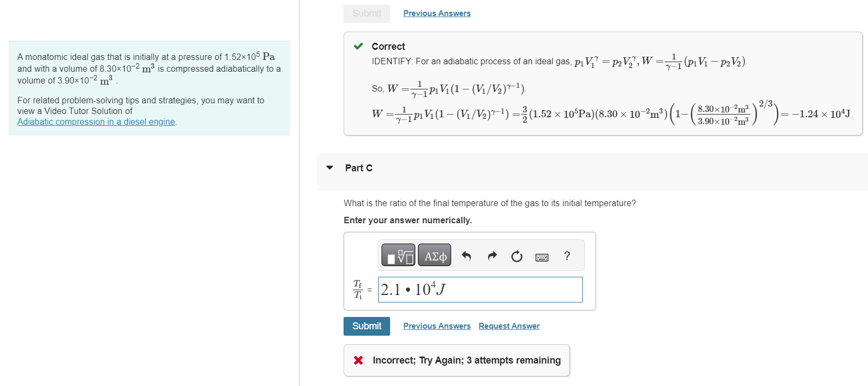The width and height of the screenshot is (868, 386).
Task: Reset the equation input
Action: pyautogui.click(x=516, y=255)
